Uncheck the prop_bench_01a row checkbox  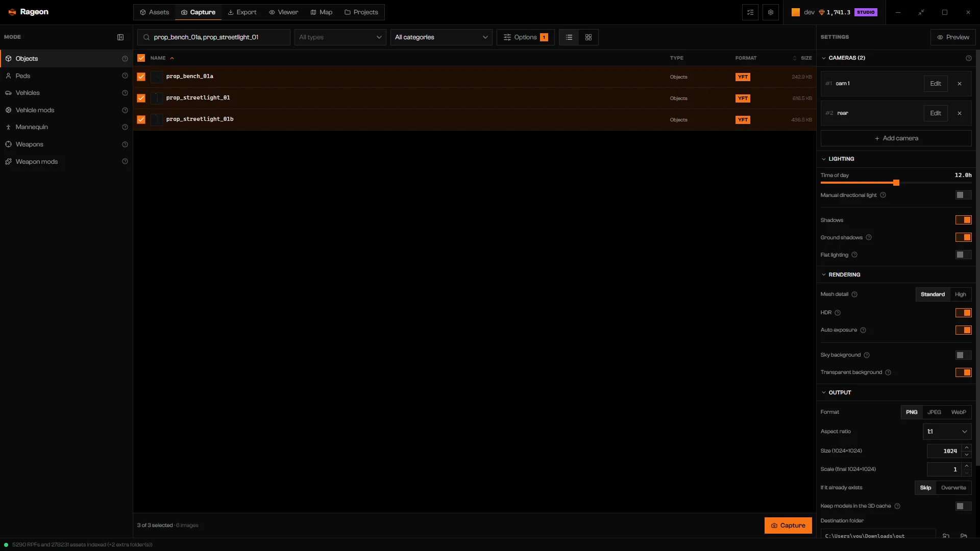click(141, 77)
